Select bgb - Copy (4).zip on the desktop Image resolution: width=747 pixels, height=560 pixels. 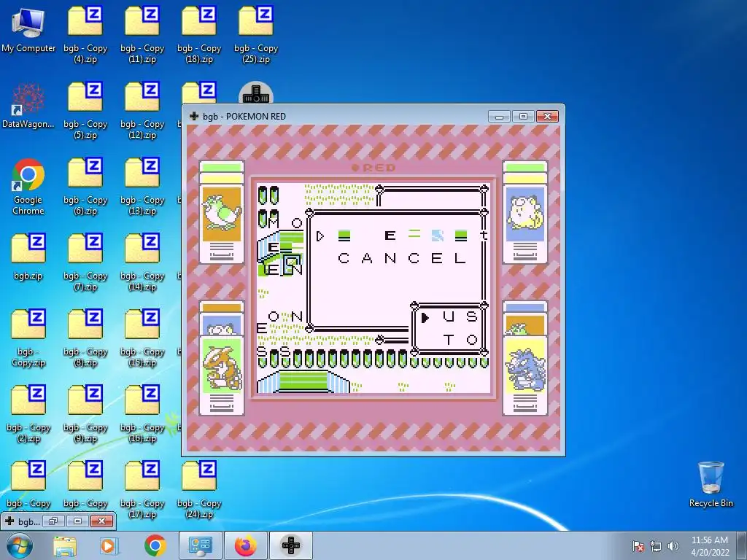click(x=85, y=34)
